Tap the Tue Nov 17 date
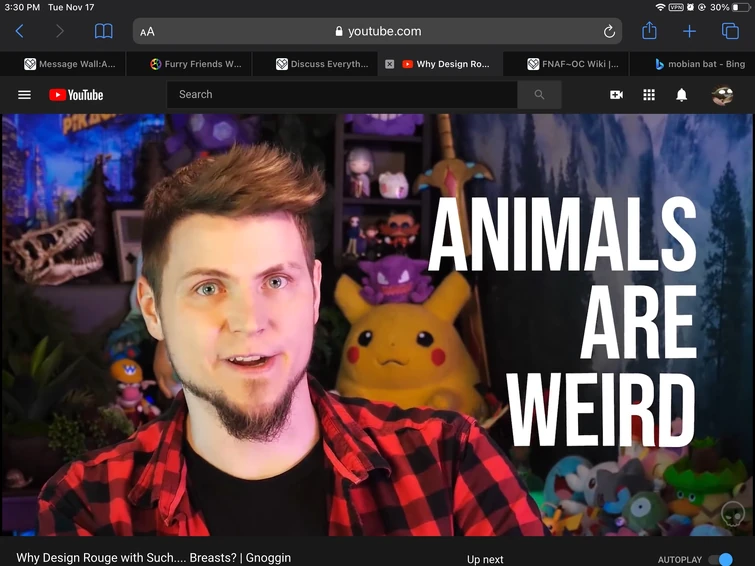 pos(71,7)
